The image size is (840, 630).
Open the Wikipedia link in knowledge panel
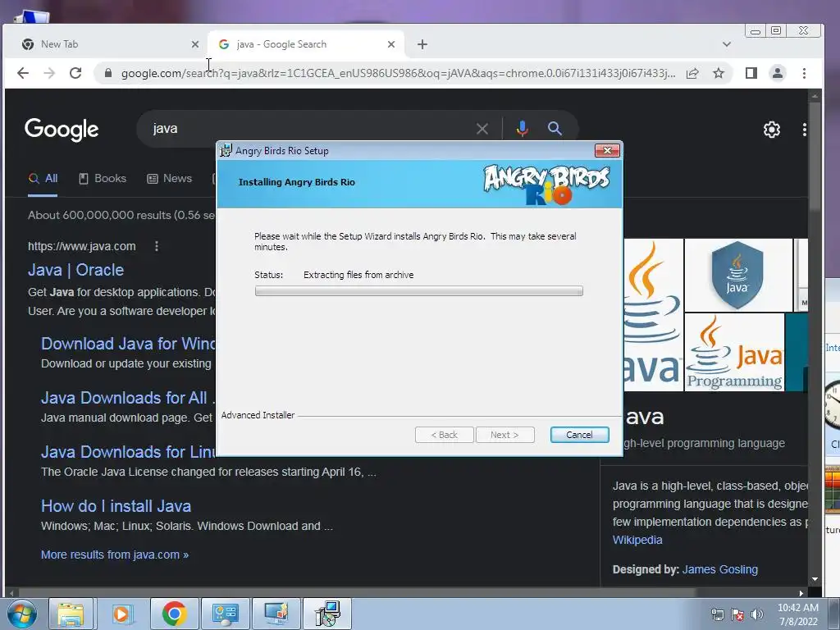click(637, 540)
